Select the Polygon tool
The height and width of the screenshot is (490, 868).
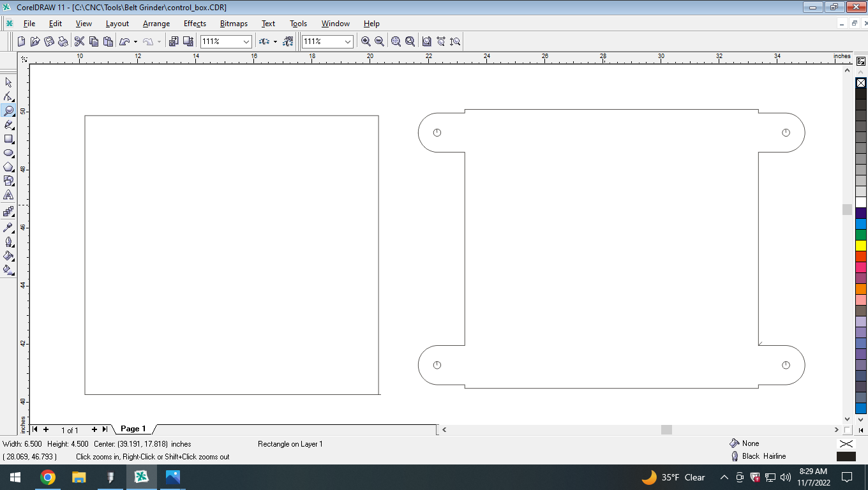click(9, 167)
